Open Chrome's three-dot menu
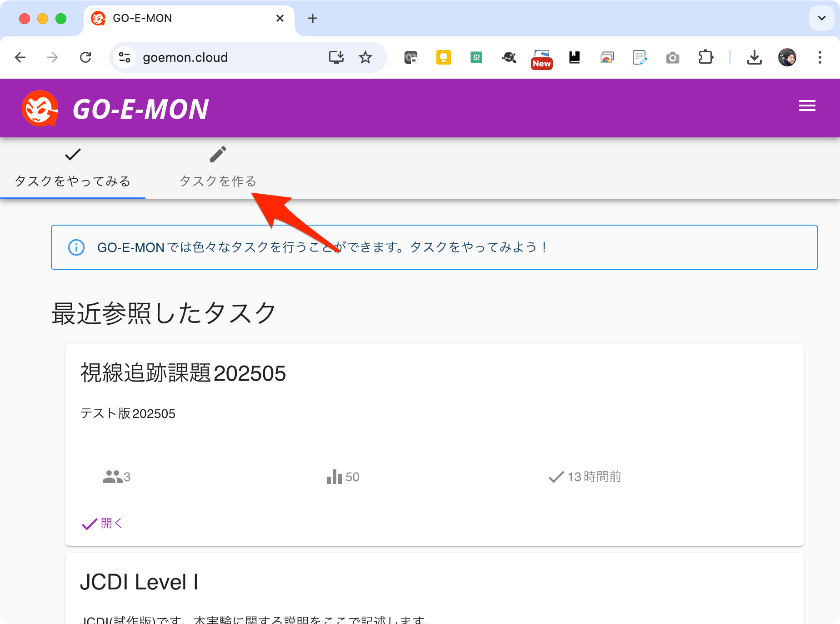The image size is (840, 624). pyautogui.click(x=820, y=57)
